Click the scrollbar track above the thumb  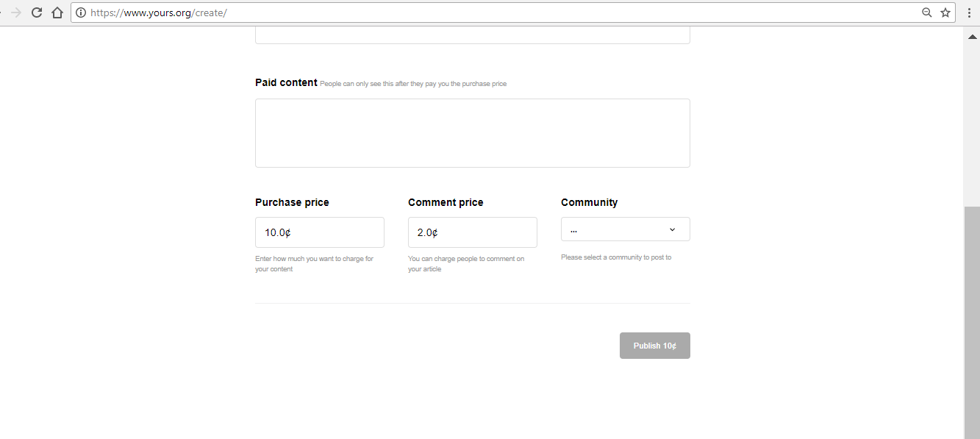[x=972, y=125]
